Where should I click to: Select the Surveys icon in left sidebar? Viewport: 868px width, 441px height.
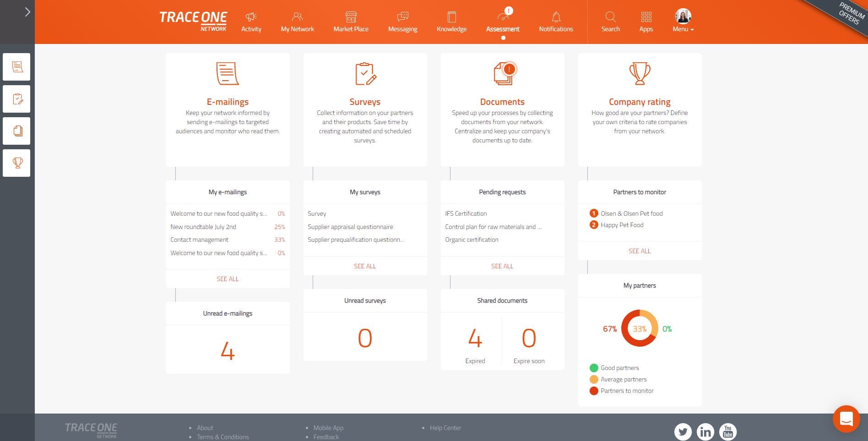tap(16, 98)
